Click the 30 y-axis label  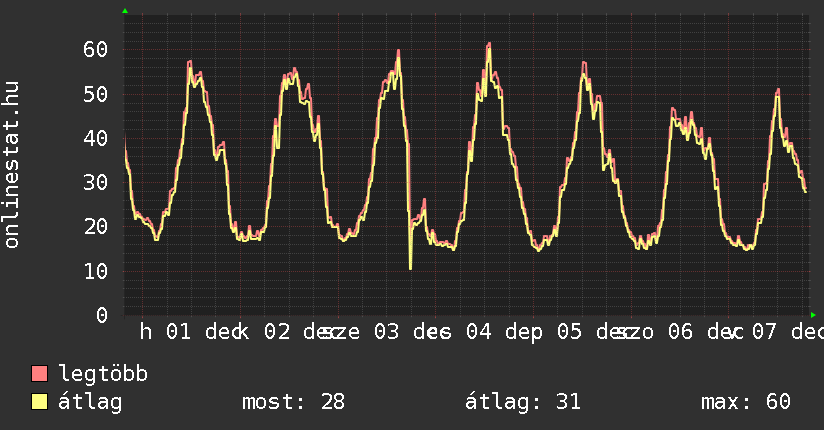pos(95,182)
